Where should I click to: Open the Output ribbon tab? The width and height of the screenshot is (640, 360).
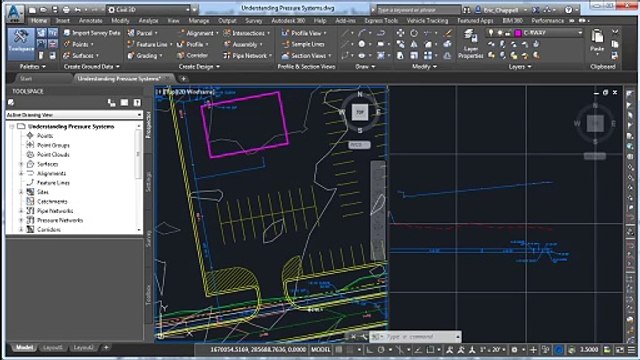coord(227,20)
